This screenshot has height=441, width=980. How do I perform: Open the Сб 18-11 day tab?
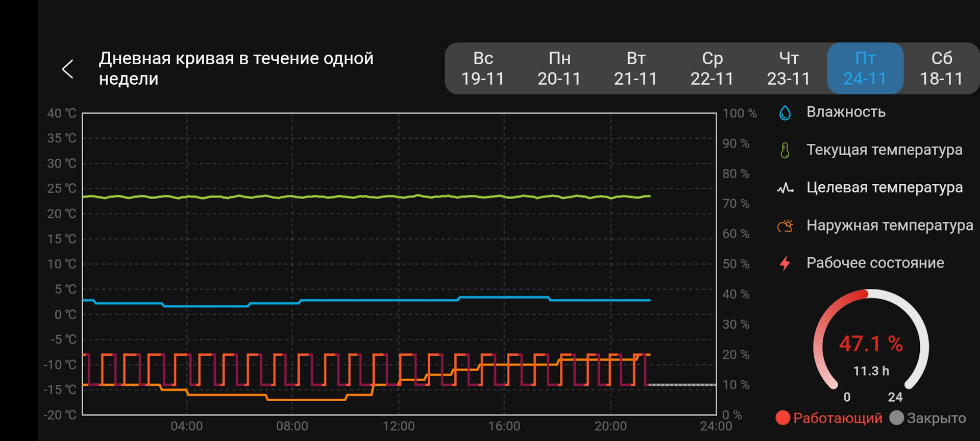click(x=941, y=68)
